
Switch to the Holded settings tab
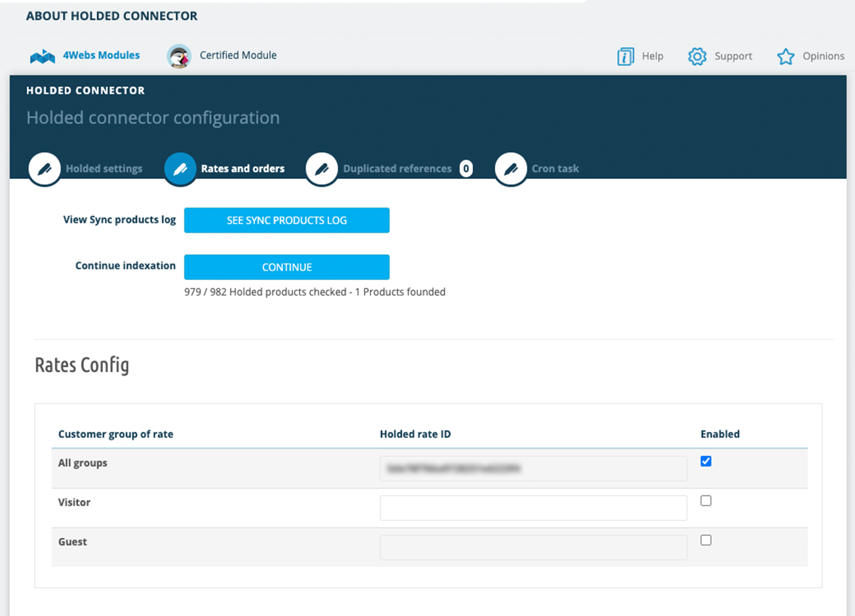(104, 168)
